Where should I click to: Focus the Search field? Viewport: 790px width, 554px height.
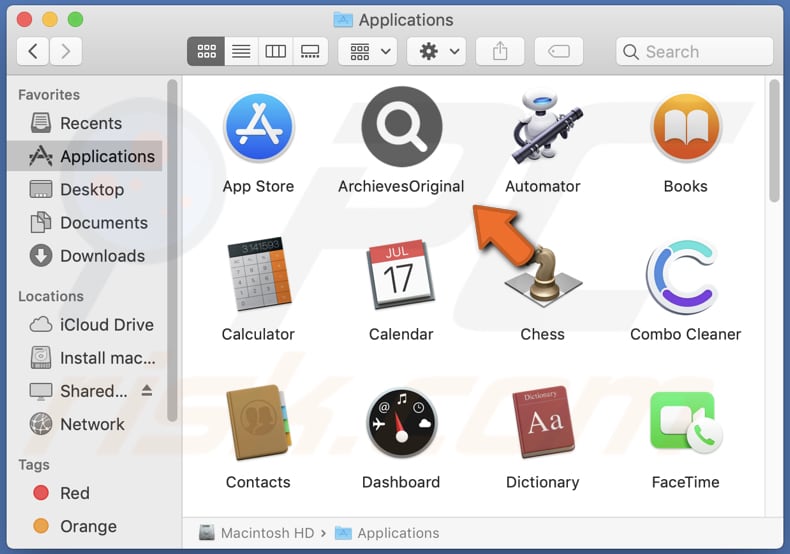pos(694,51)
